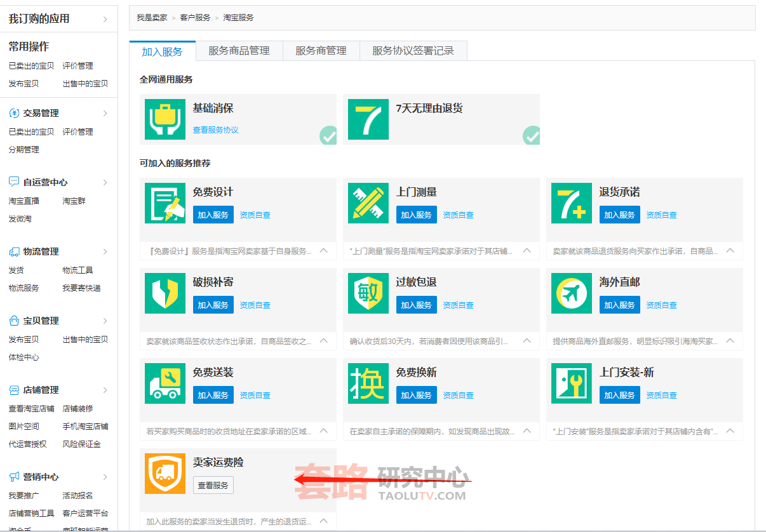The width and height of the screenshot is (766, 532).
Task: Expand 物流管理 section arrow
Action: (x=105, y=251)
